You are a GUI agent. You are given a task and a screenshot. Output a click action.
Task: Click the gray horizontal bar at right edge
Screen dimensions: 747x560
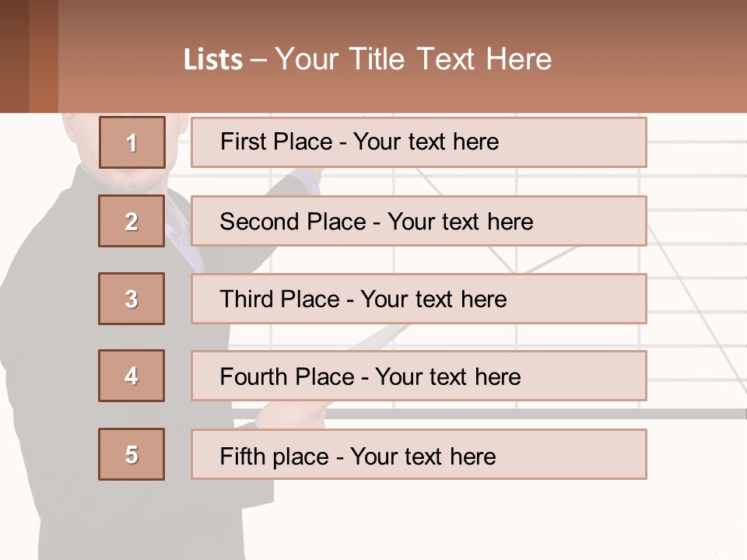700,414
